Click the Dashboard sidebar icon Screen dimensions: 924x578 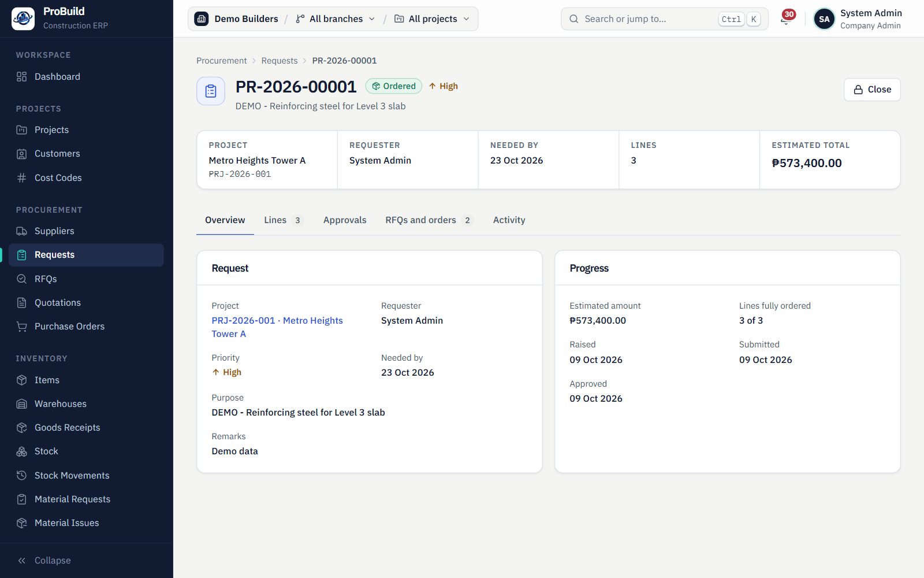point(22,76)
